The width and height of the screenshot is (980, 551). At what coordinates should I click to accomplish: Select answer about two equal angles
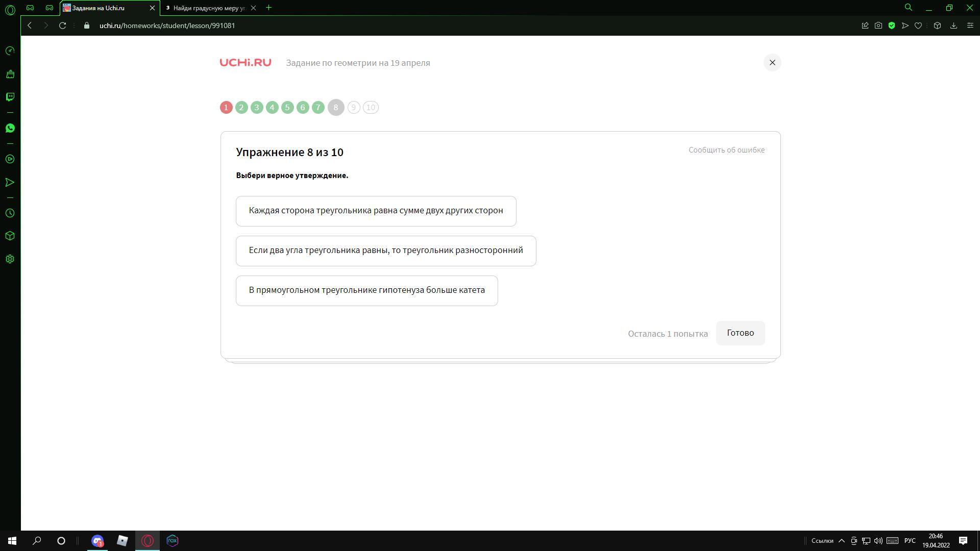[x=385, y=251]
